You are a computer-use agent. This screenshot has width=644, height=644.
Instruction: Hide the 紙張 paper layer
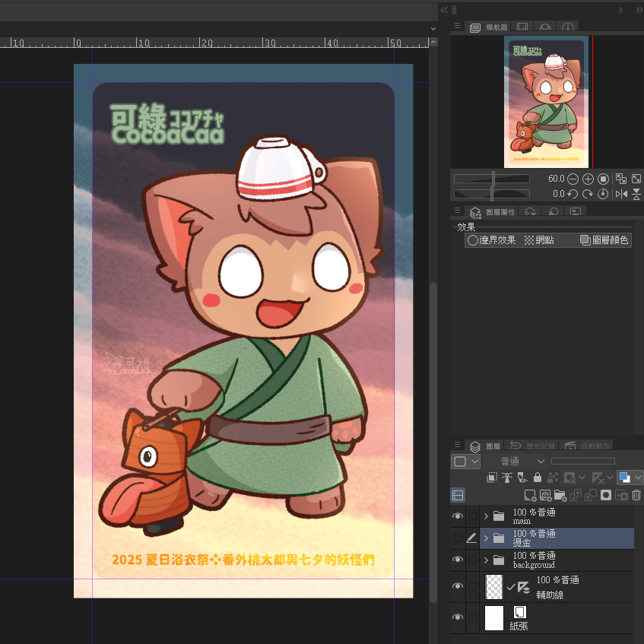(458, 617)
